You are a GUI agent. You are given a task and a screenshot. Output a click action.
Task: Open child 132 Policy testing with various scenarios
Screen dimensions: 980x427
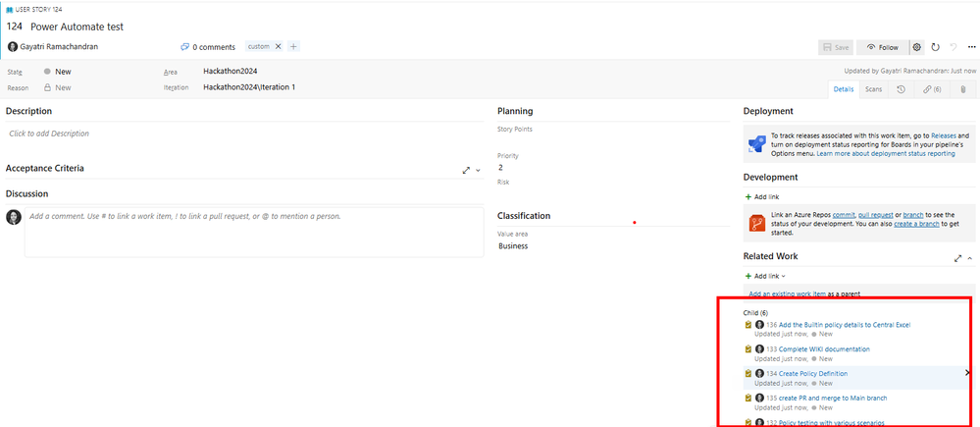831,423
